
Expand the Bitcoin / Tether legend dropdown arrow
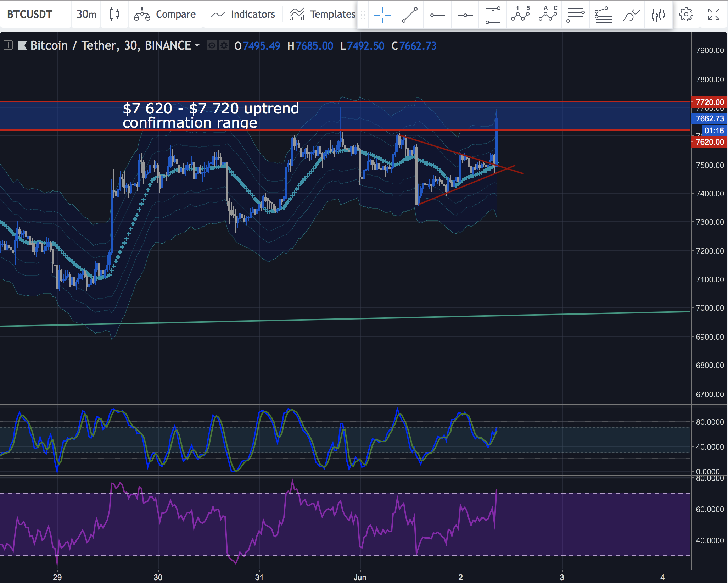(197, 46)
